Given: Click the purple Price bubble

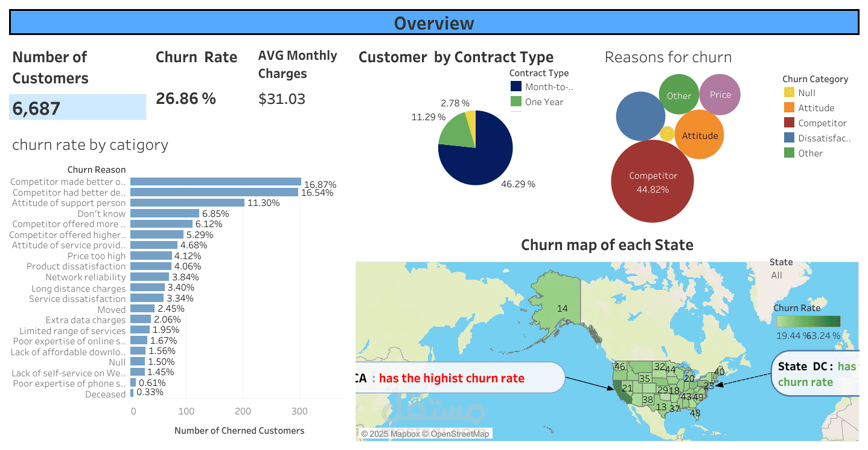Looking at the screenshot, I should click(720, 95).
